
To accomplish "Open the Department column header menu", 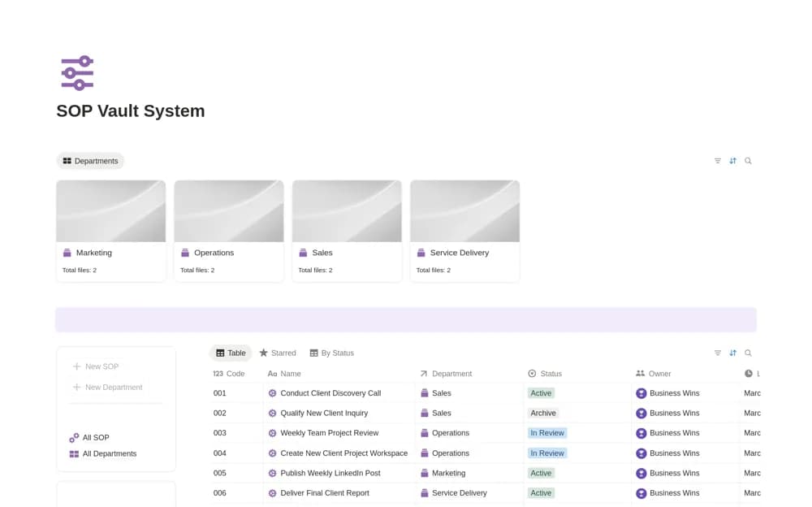I will 446,374.
